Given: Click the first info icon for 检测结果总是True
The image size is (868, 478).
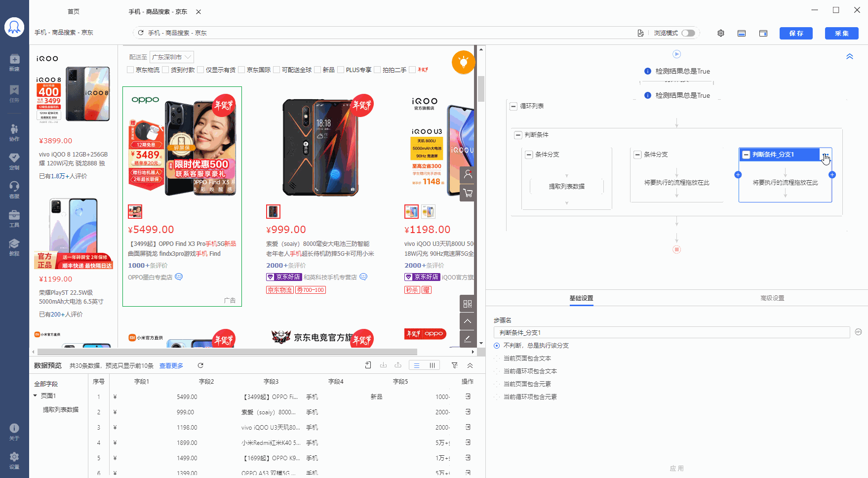Looking at the screenshot, I should click(x=648, y=71).
